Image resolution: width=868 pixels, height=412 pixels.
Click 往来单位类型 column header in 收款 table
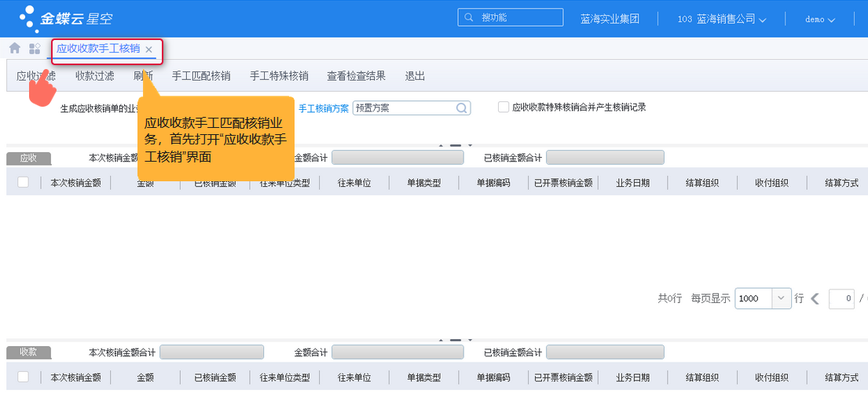point(284,377)
